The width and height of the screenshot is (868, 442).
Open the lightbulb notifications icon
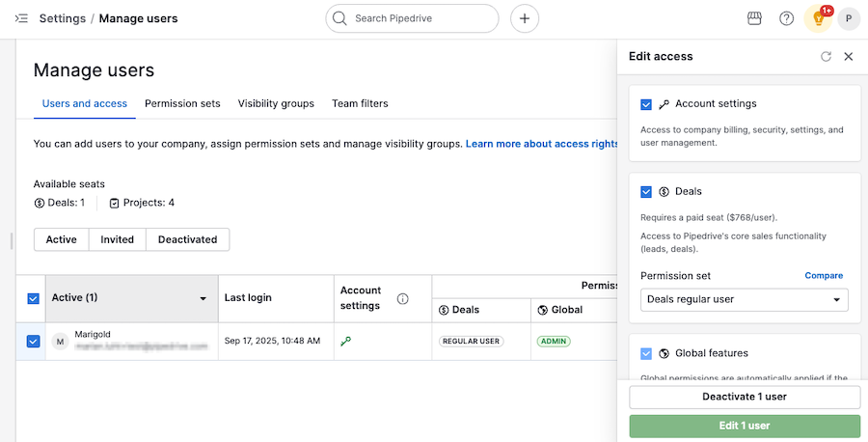pyautogui.click(x=819, y=18)
